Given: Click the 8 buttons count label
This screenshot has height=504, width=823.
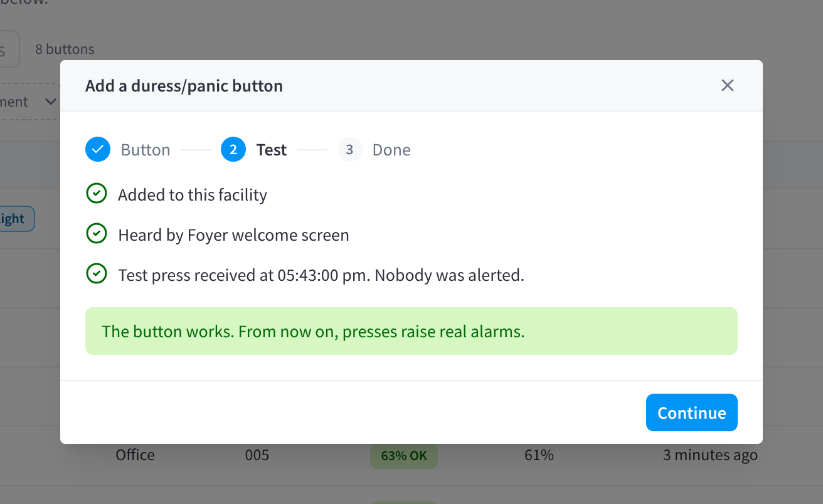Looking at the screenshot, I should (65, 49).
